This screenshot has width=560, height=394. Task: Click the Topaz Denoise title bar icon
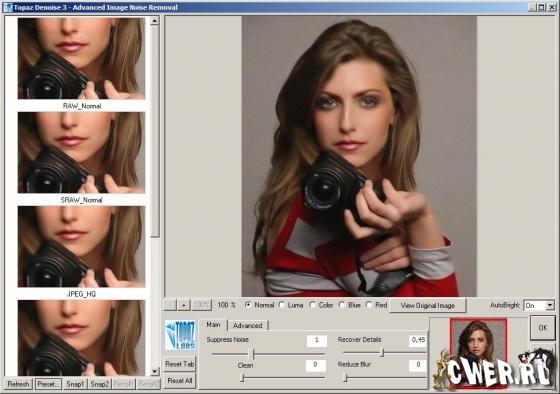(7, 7)
